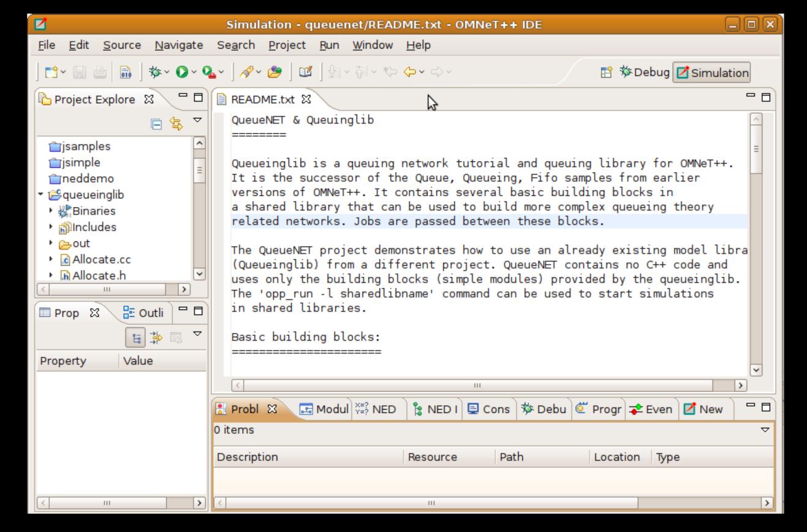Select the README.txt editor tab
This screenshot has width=807, height=532.
pyautogui.click(x=263, y=99)
